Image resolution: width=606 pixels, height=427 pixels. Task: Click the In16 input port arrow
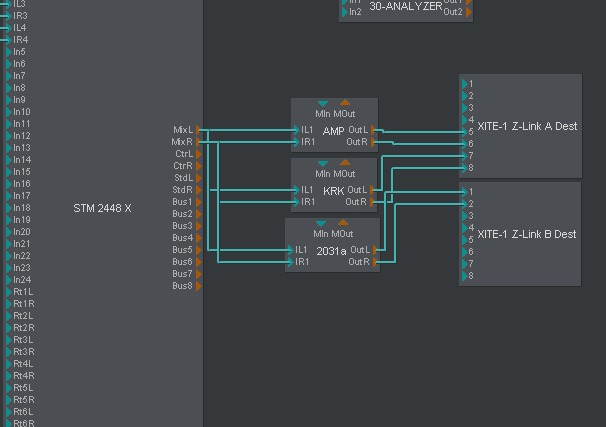(9, 184)
